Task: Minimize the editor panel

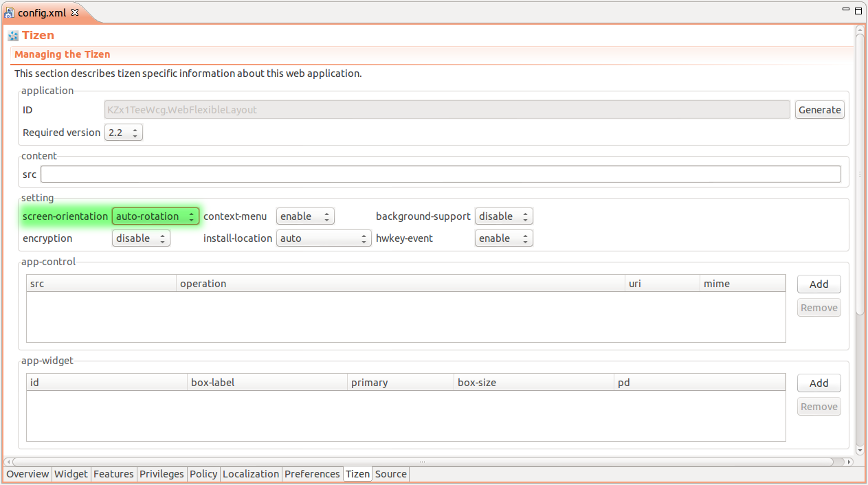Action: [845, 11]
